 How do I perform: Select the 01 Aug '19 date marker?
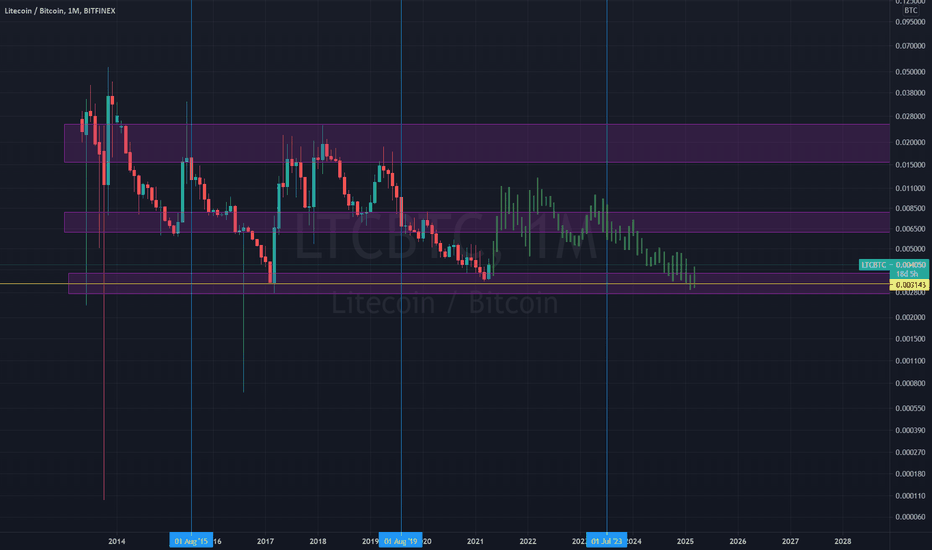click(x=401, y=541)
